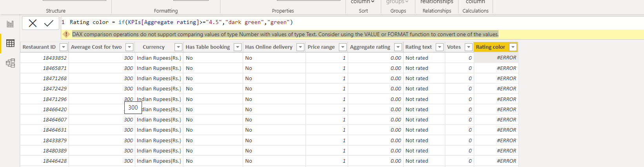Open Rating text filter dropdown
644x167 pixels.
[x=440, y=47]
